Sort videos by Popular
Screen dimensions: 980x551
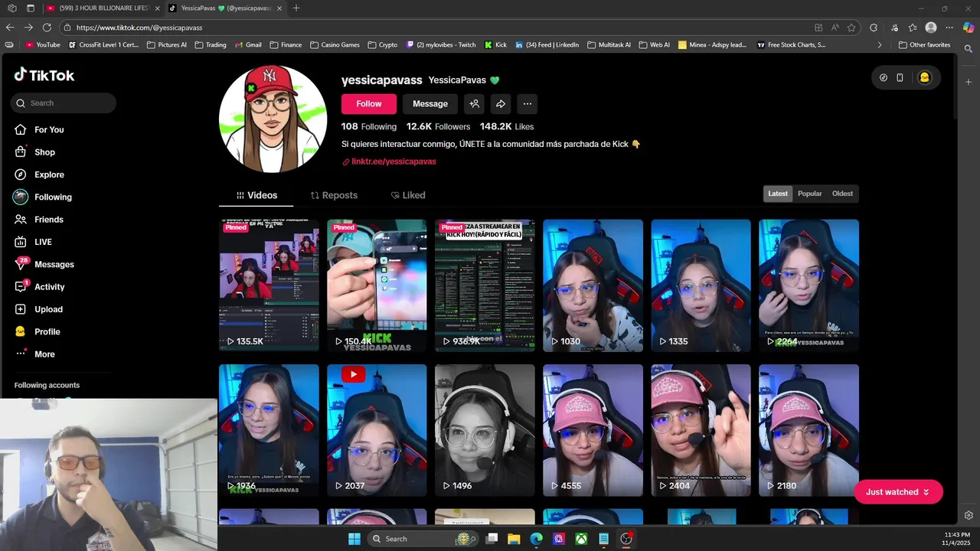[809, 194]
